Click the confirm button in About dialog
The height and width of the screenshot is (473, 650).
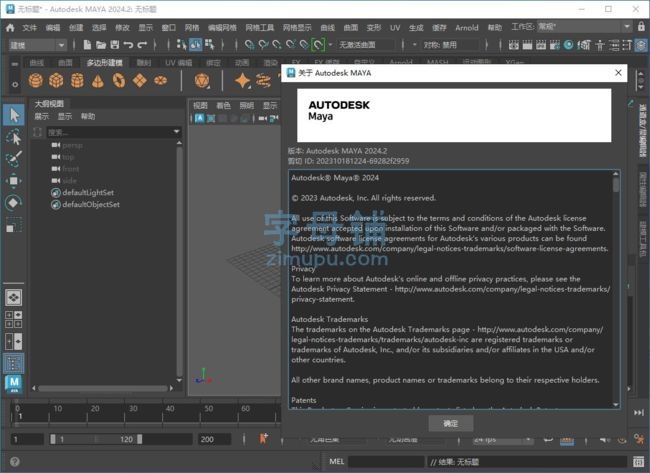[450, 423]
